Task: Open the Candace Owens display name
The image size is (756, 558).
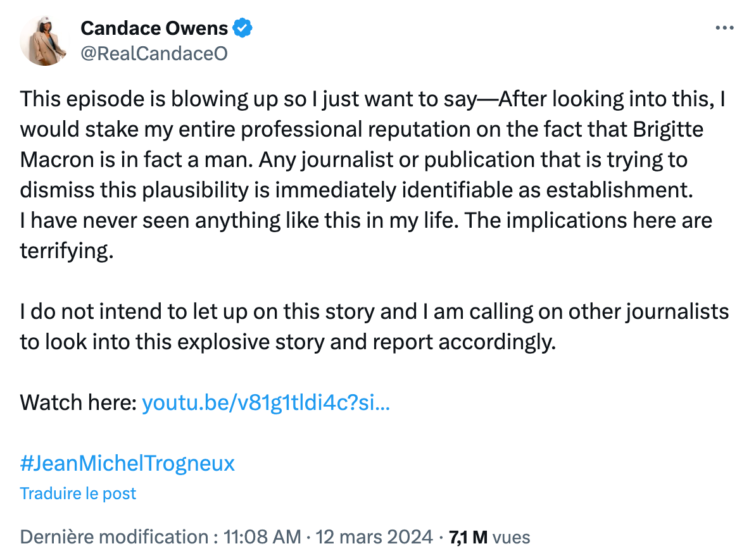Action: 154,28
